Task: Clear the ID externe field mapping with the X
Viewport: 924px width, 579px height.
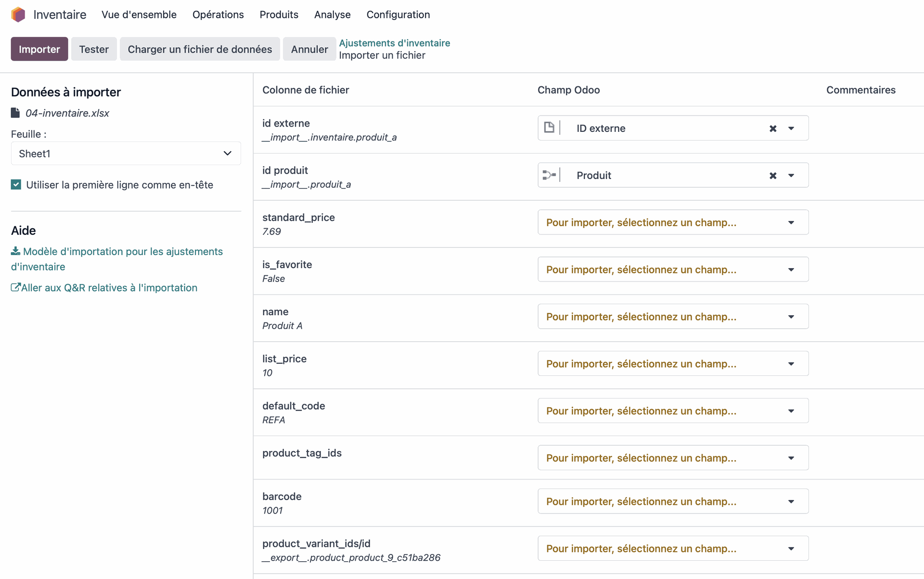Action: point(773,128)
